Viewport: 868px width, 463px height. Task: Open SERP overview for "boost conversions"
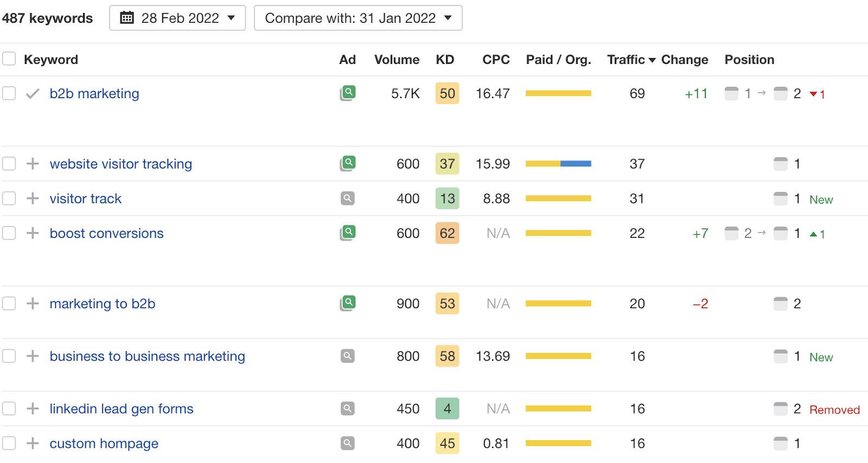(x=347, y=233)
